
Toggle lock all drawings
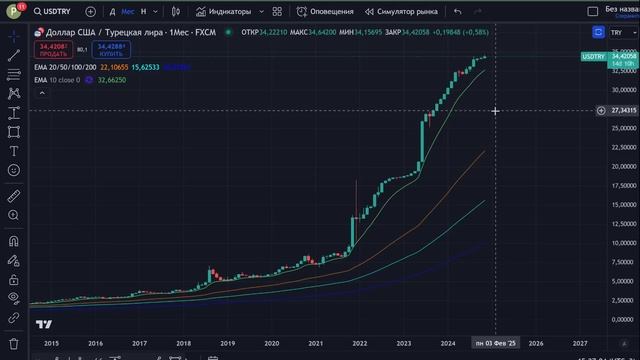pos(14,280)
